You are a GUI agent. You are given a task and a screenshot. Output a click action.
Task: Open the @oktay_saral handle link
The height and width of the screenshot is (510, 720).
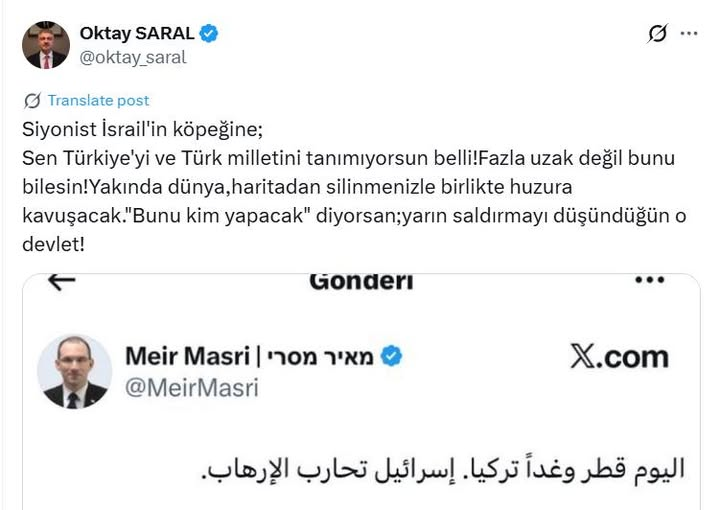pyautogui.click(x=133, y=57)
